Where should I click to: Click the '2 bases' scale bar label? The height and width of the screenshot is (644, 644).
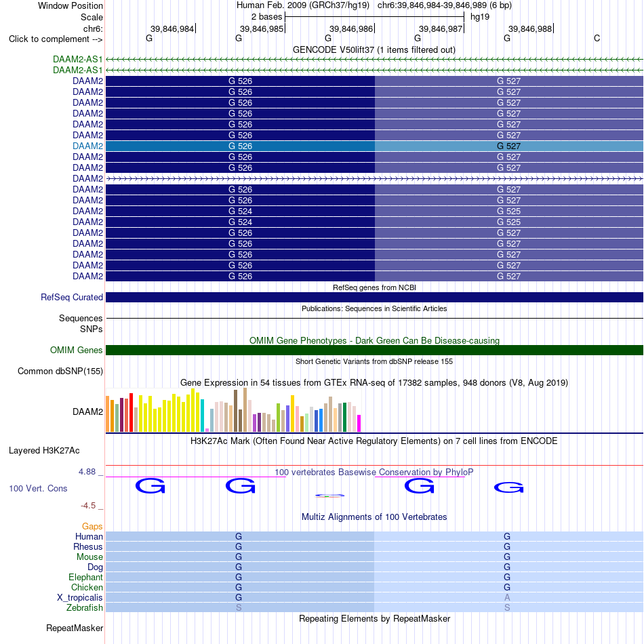tap(266, 17)
